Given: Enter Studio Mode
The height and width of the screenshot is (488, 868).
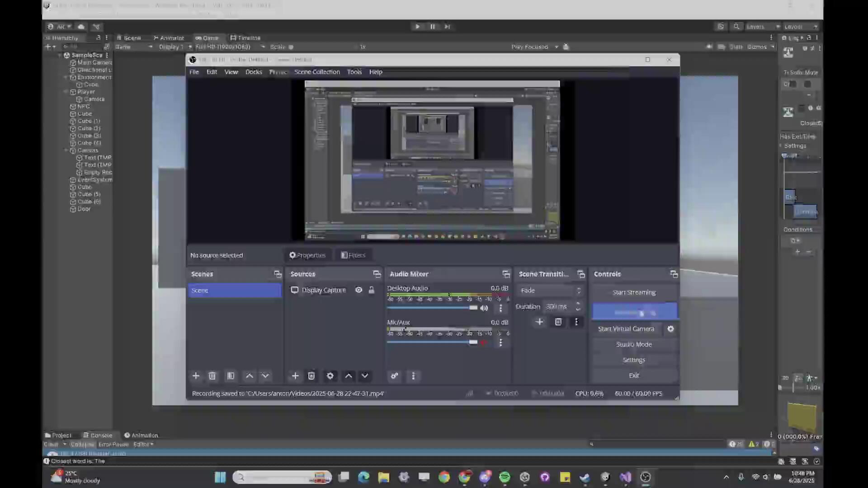Looking at the screenshot, I should (634, 344).
